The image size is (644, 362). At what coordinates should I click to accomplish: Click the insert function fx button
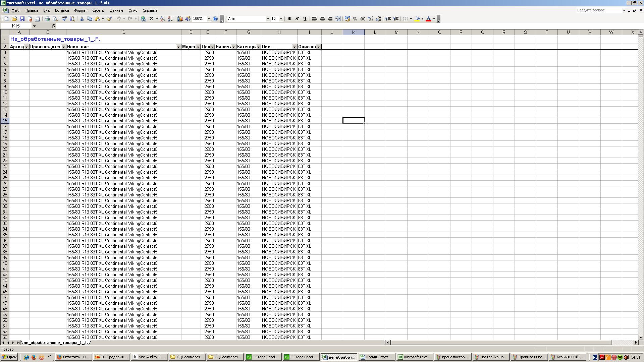tap(54, 26)
